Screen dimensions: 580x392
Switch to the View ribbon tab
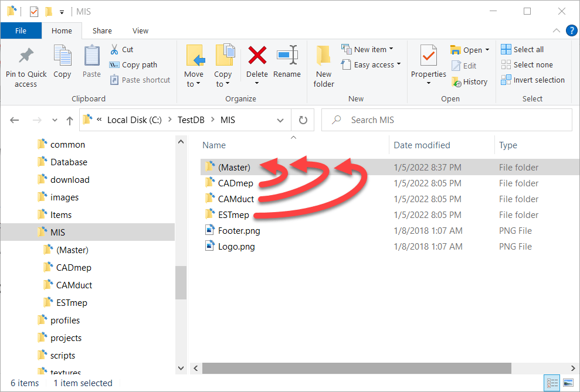point(140,30)
